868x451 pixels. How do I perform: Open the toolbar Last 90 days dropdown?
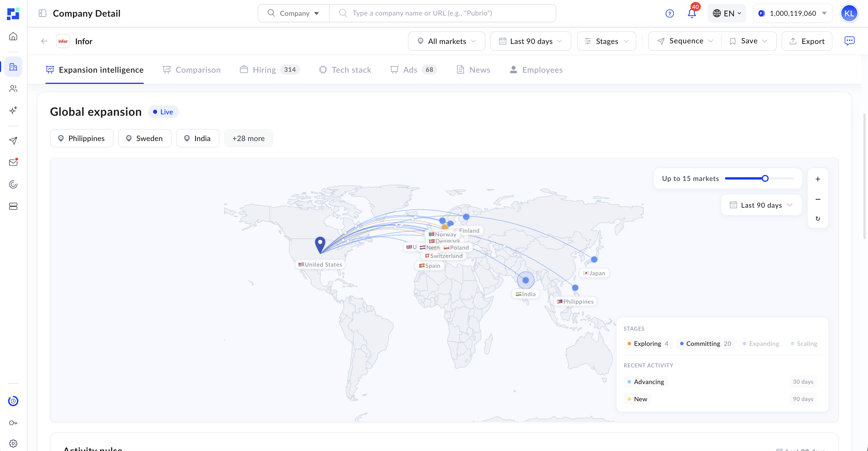(x=531, y=41)
